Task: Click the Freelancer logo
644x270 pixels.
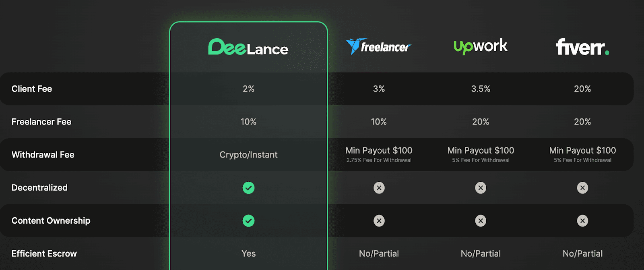Action: click(x=378, y=46)
